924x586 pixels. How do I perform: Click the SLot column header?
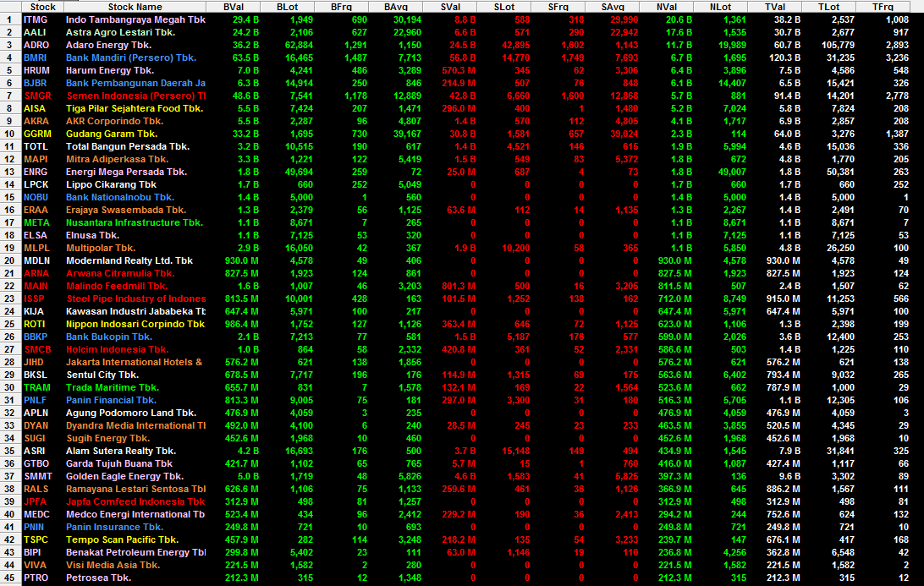click(x=503, y=7)
